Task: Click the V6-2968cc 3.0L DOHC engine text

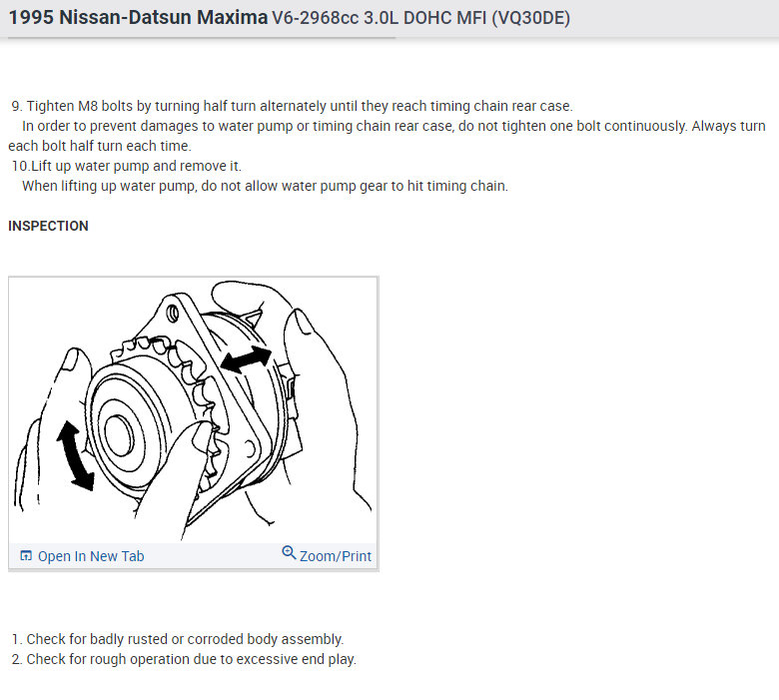Action: click(x=420, y=18)
